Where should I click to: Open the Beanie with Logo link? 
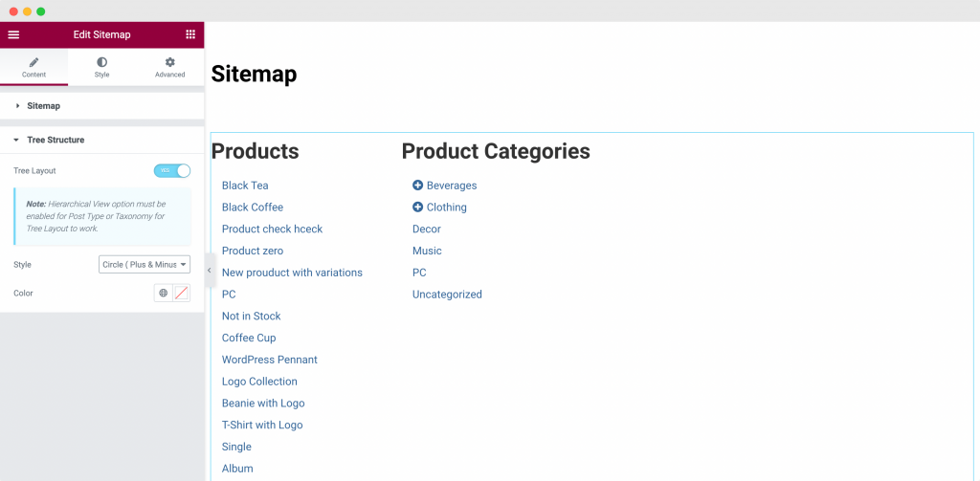263,404
